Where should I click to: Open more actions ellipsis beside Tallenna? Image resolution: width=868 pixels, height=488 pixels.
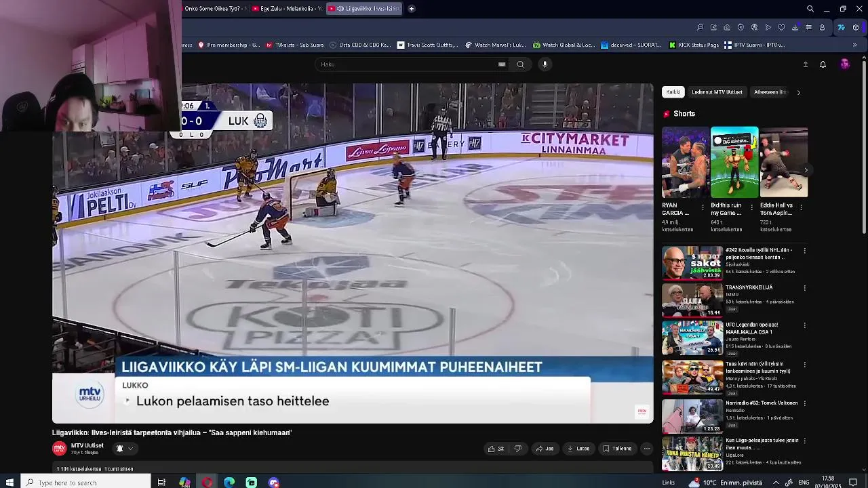646,449
